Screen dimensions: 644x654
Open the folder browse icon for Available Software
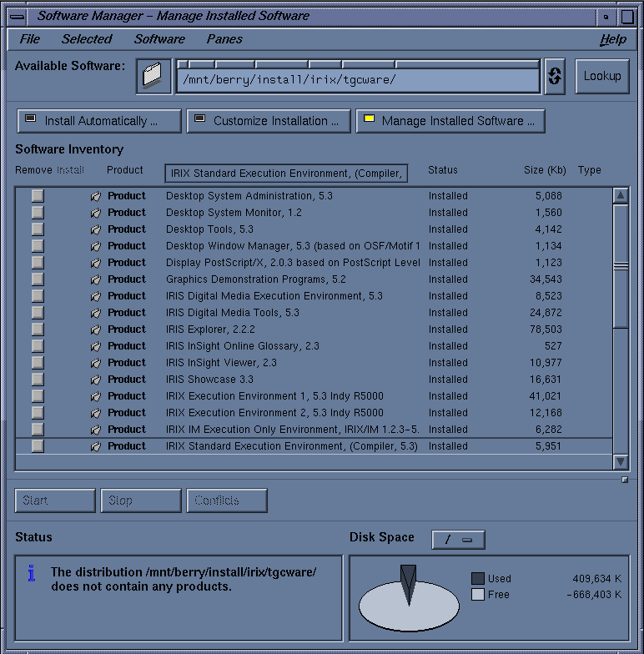153,77
